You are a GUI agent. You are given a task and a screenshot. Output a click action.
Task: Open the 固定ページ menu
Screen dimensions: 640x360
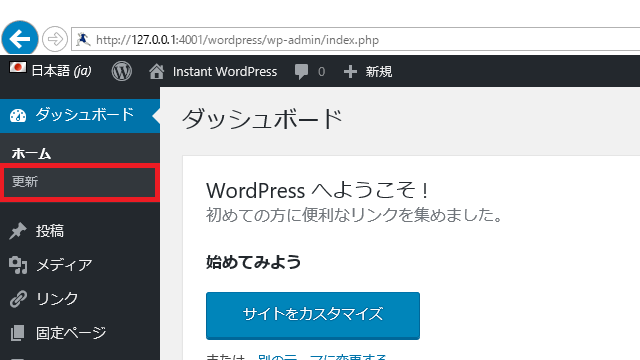[x=71, y=333]
